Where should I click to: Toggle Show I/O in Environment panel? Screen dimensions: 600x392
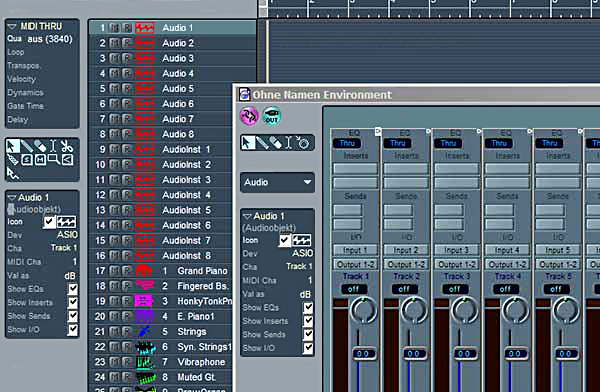pos(308,348)
